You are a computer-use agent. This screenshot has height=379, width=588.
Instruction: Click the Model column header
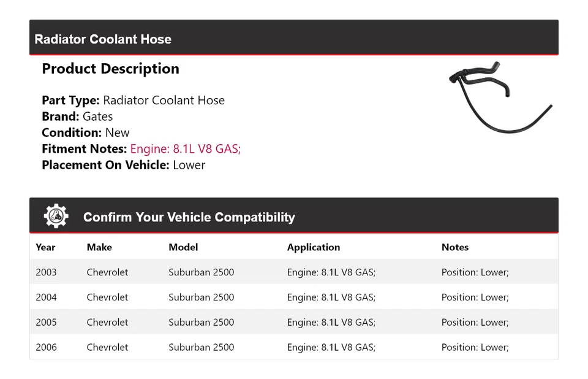(183, 247)
